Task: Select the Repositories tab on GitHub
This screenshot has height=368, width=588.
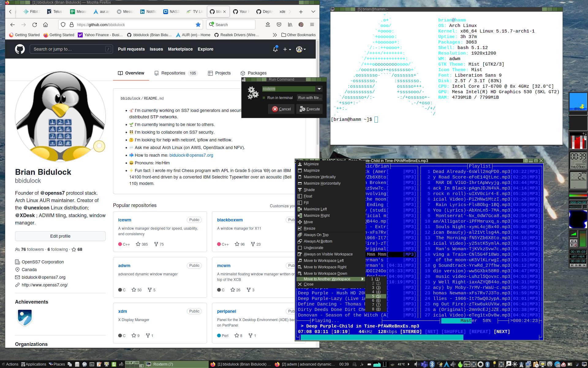Action: pos(173,73)
